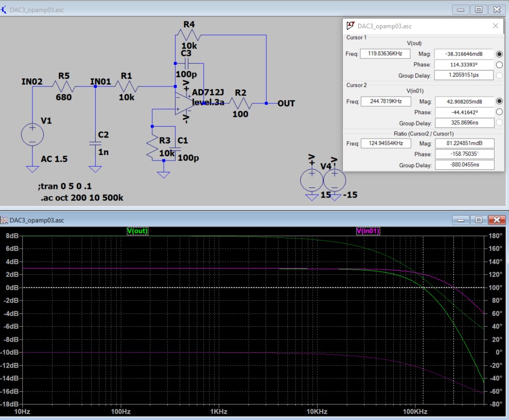Click the cursor dialog title icon
This screenshot has height=420, width=509.
(x=350, y=26)
